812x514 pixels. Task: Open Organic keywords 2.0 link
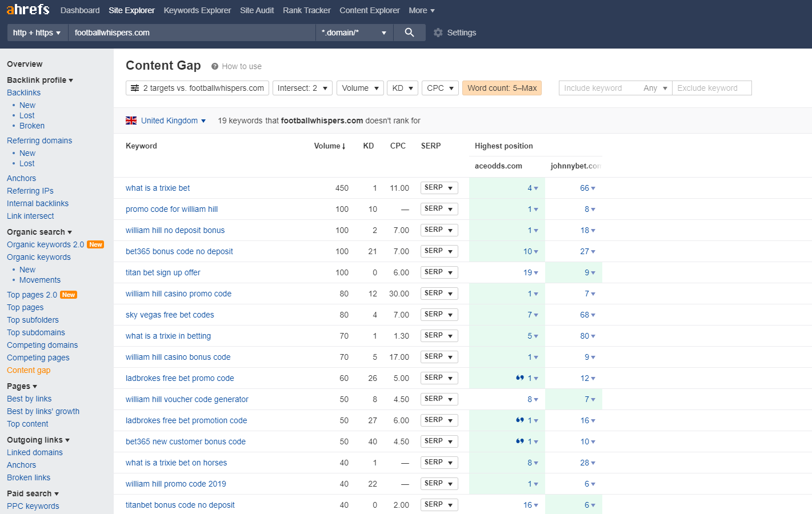pos(45,244)
